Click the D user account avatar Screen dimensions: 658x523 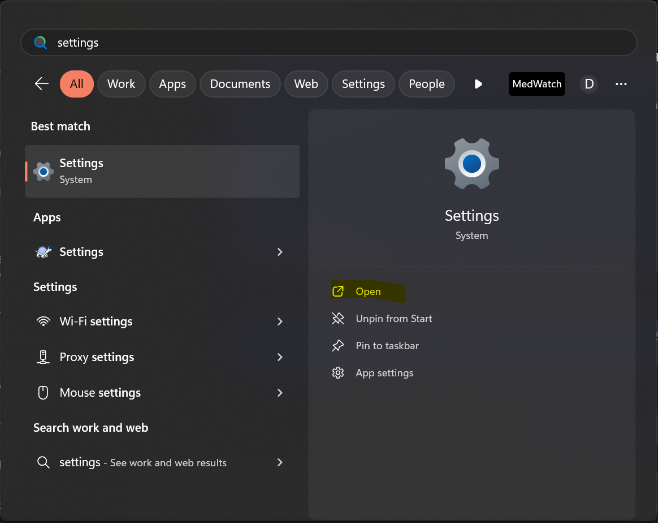pos(589,84)
